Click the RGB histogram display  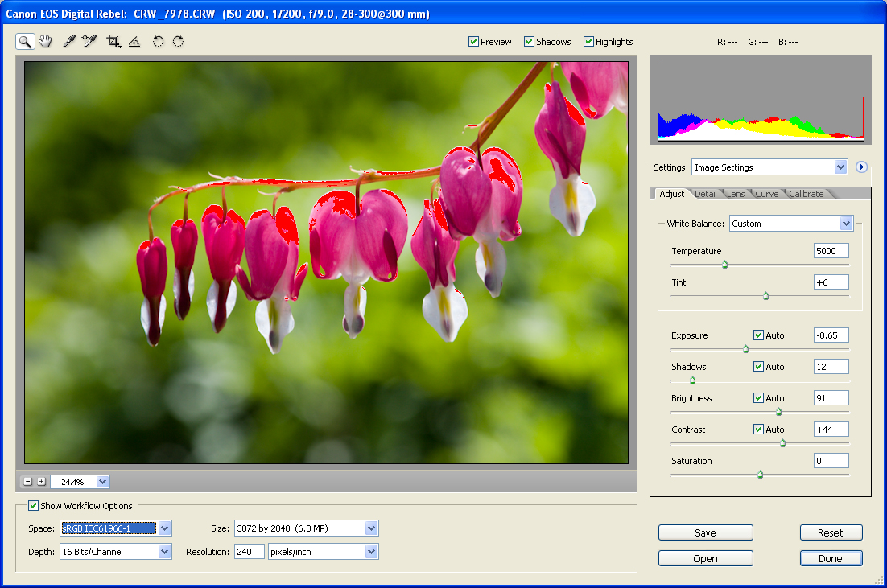click(761, 99)
